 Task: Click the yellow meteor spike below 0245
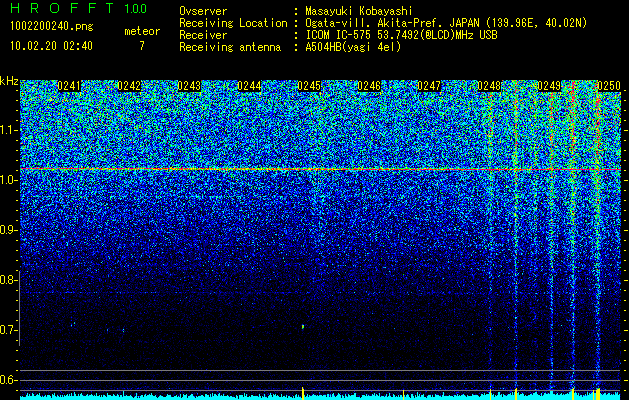[302, 393]
